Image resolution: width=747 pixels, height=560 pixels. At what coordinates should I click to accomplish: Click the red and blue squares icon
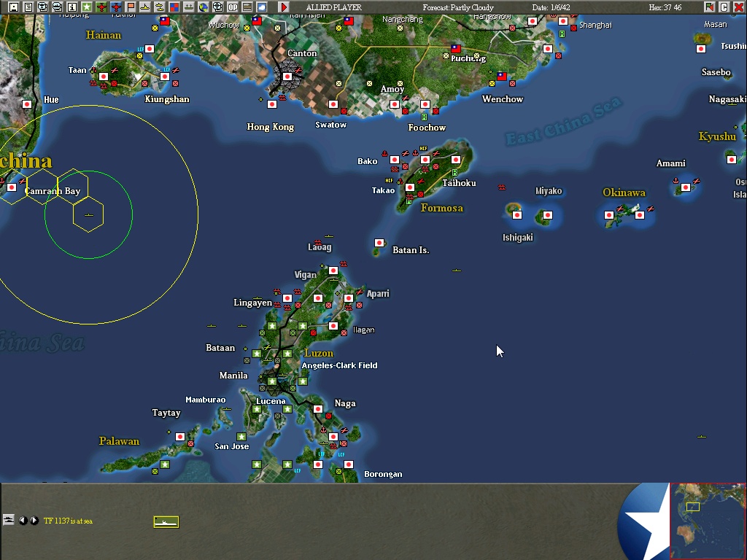click(174, 7)
